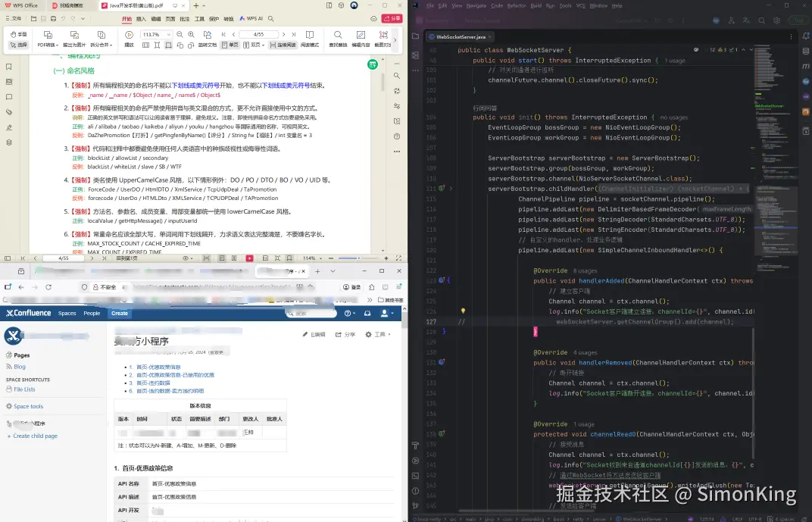
Task: Open the 文件 menu in WPS
Action: click(x=14, y=19)
